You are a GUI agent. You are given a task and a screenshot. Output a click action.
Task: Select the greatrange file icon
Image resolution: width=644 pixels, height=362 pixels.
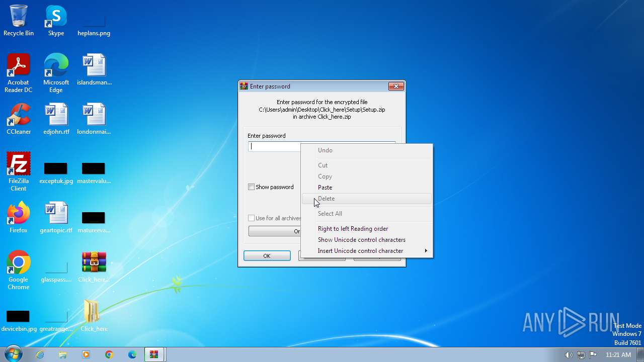click(x=56, y=320)
